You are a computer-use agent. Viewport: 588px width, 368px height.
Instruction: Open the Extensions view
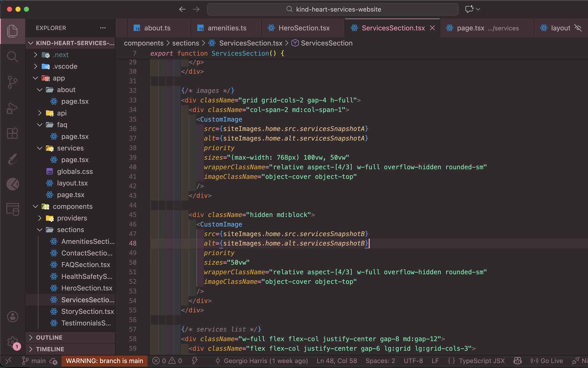[12, 133]
